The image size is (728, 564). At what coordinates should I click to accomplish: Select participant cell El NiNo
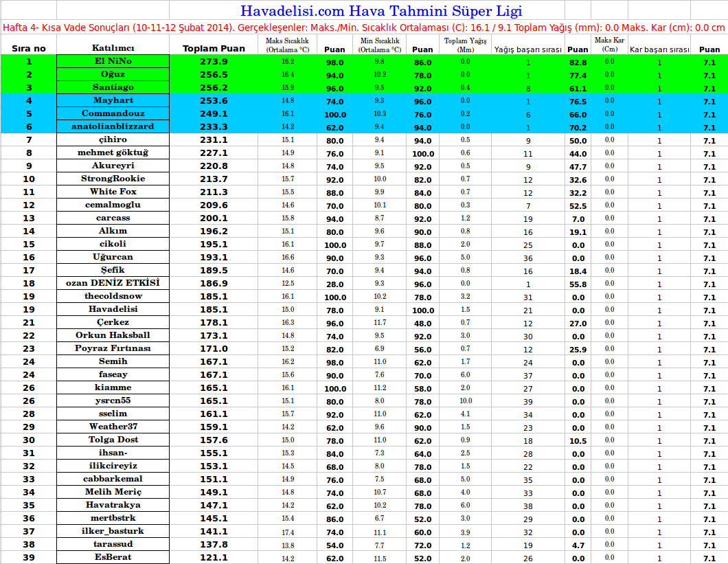[x=113, y=62]
